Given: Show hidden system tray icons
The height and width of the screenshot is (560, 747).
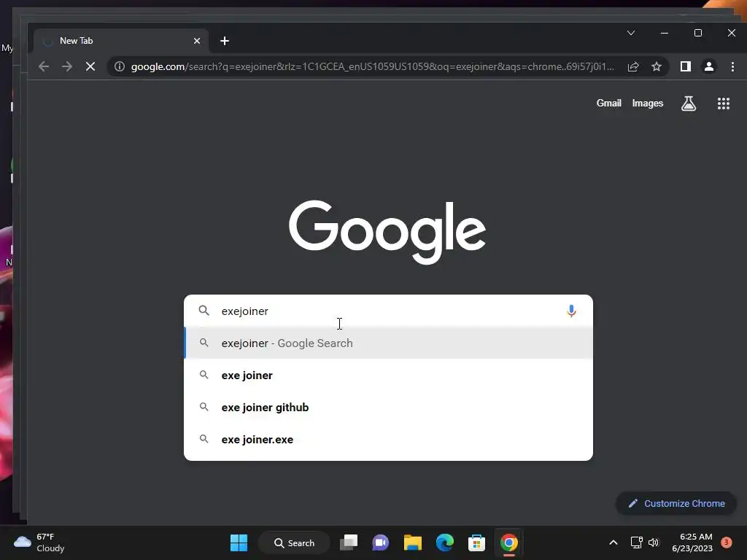Looking at the screenshot, I should coord(614,542).
